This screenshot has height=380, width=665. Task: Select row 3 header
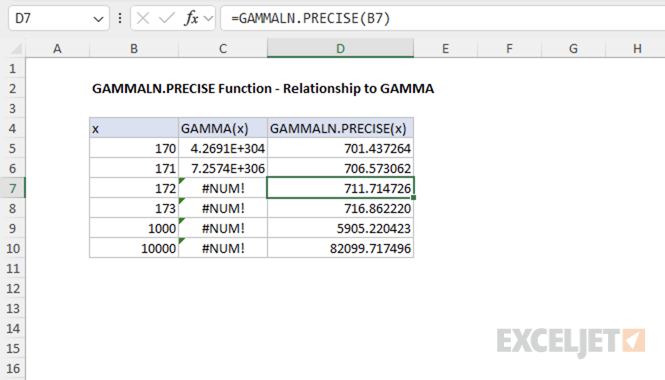13,108
